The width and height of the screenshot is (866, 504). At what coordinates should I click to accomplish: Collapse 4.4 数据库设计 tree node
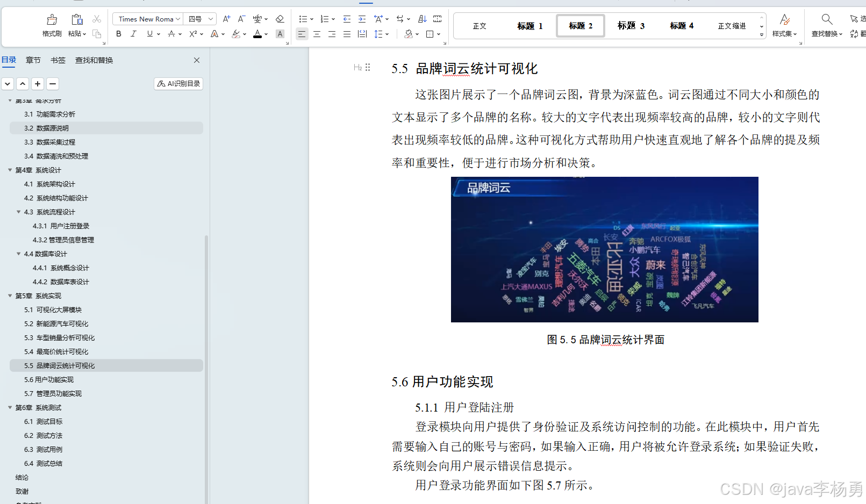(x=18, y=254)
